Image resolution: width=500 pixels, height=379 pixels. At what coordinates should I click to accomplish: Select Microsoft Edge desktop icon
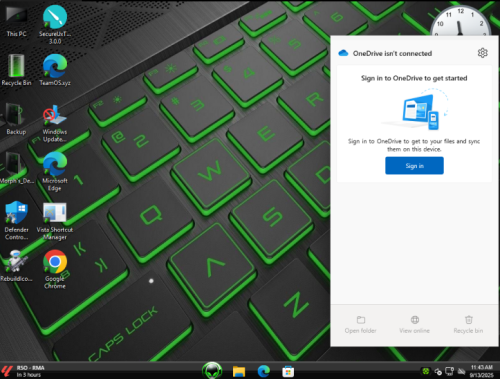(x=55, y=172)
